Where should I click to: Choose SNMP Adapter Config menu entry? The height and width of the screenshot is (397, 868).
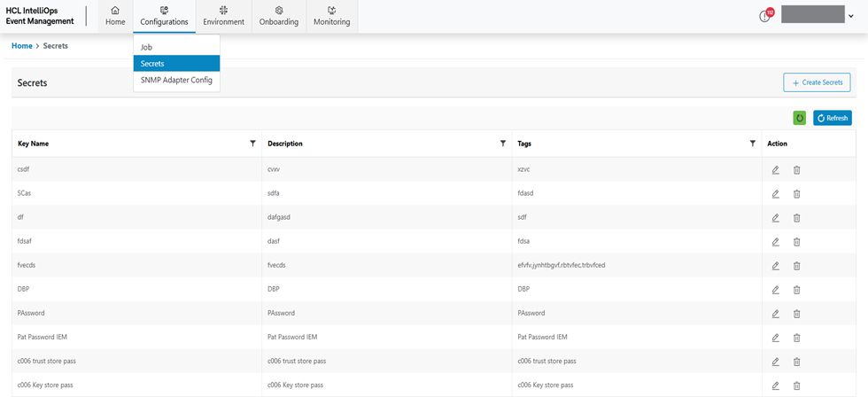pyautogui.click(x=175, y=80)
